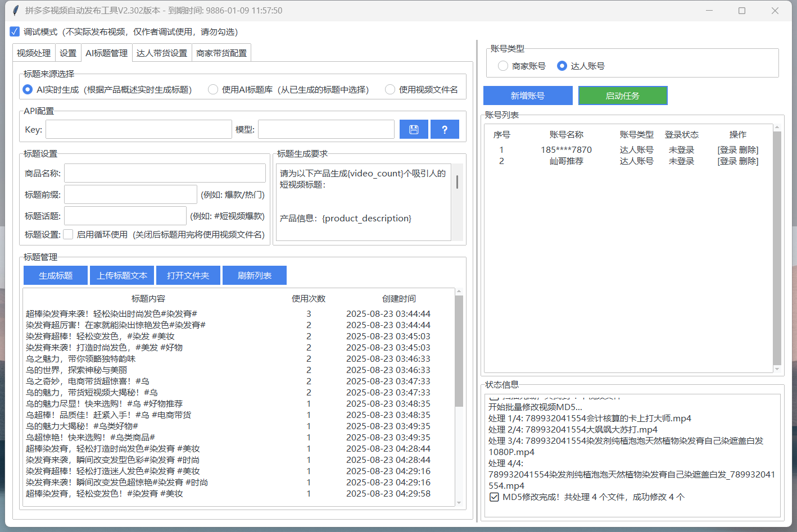
Task: Click the prompt text area scrollbar thumb
Action: tap(457, 181)
